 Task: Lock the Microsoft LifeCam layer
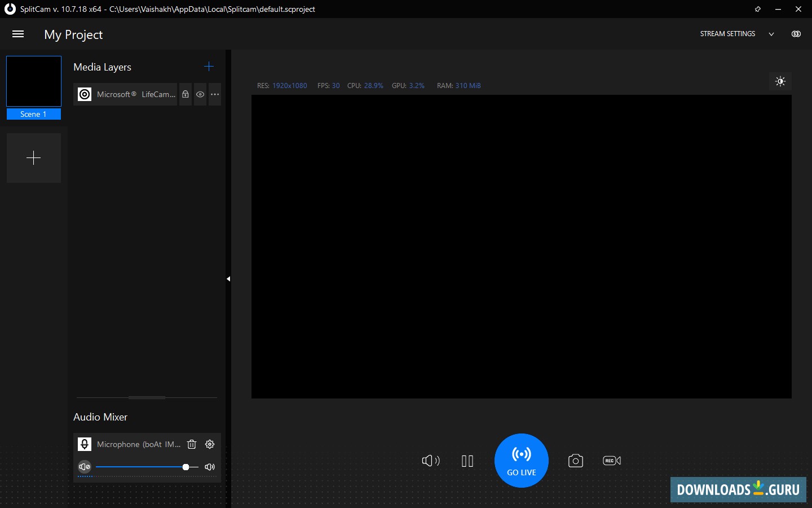[x=186, y=94]
